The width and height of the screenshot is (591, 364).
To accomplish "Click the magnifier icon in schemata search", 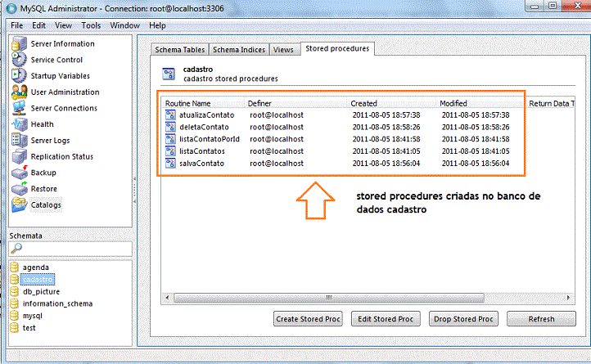I will pos(16,249).
